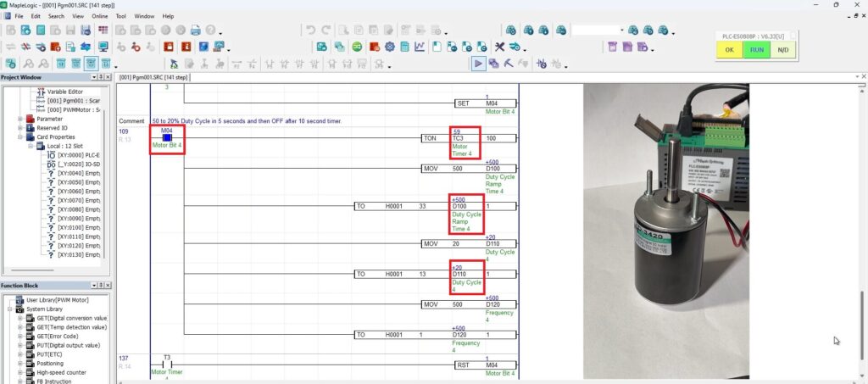Click the red document upload icon second row

point(55,47)
